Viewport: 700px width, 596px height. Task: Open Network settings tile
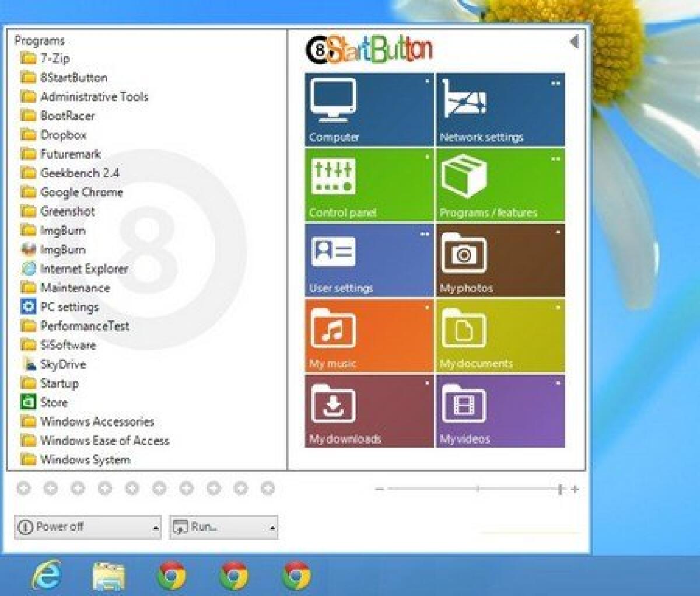pos(501,108)
